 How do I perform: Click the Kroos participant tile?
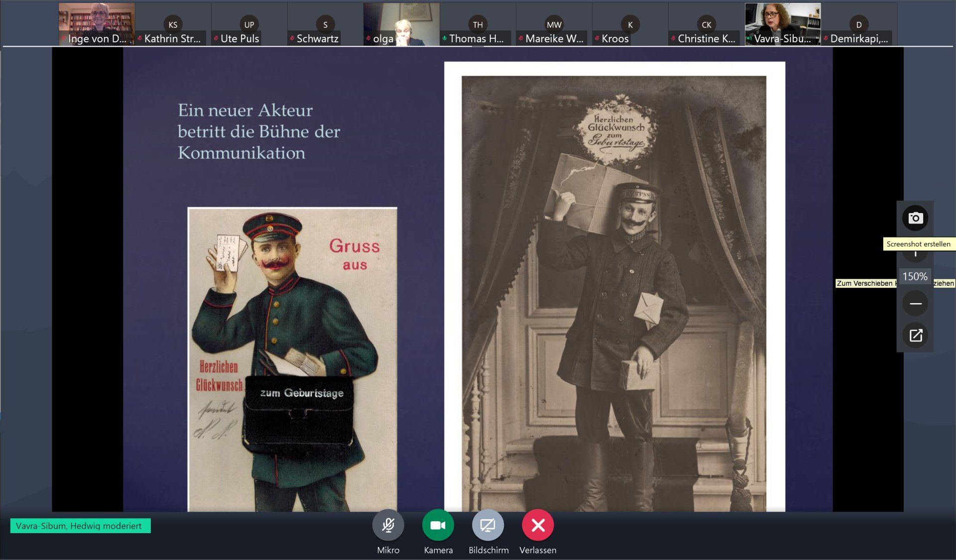630,25
